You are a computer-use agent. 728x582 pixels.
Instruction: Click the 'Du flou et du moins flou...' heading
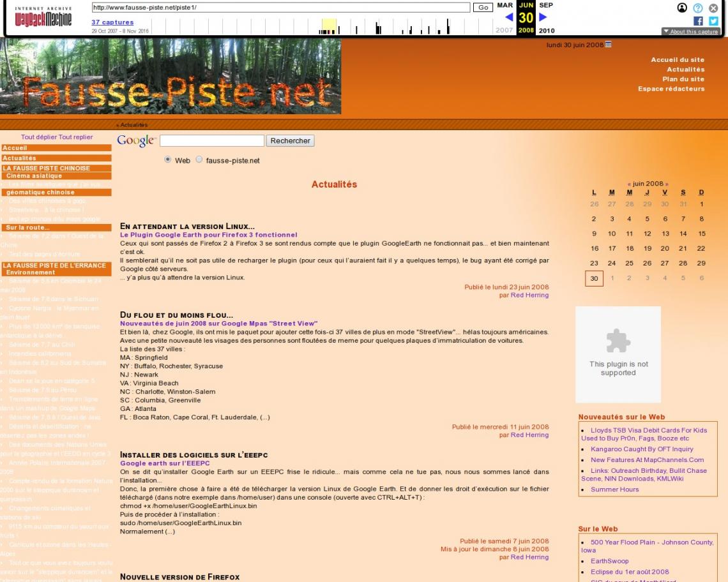point(176,315)
